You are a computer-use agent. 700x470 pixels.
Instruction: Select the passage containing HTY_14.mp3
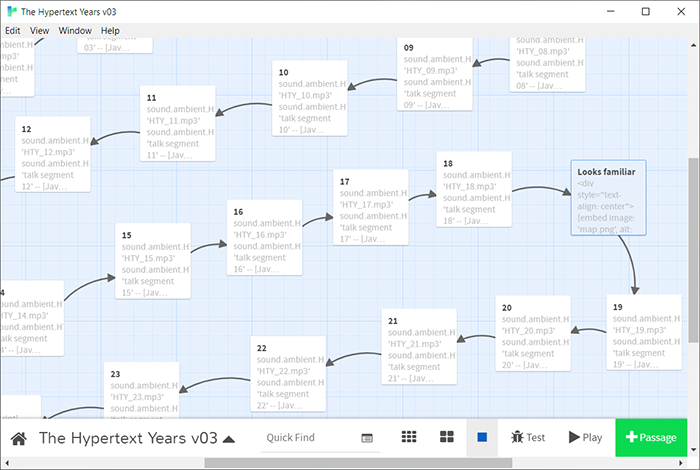click(32, 318)
